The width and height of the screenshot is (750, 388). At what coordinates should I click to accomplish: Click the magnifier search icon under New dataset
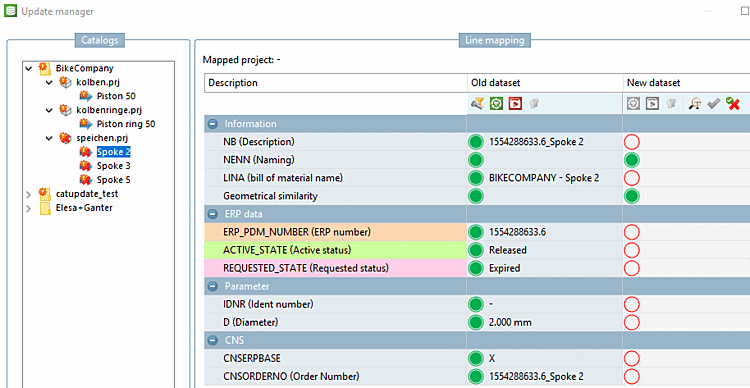pyautogui.click(x=695, y=103)
